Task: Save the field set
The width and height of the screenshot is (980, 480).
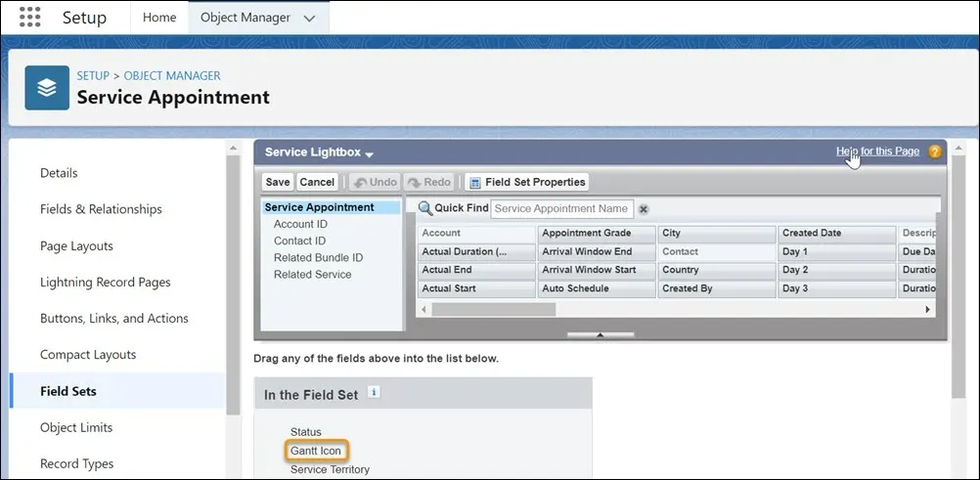Action: tap(278, 182)
